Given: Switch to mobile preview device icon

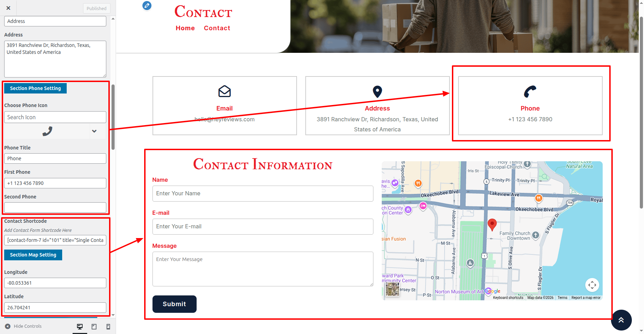Looking at the screenshot, I should pyautogui.click(x=108, y=326).
